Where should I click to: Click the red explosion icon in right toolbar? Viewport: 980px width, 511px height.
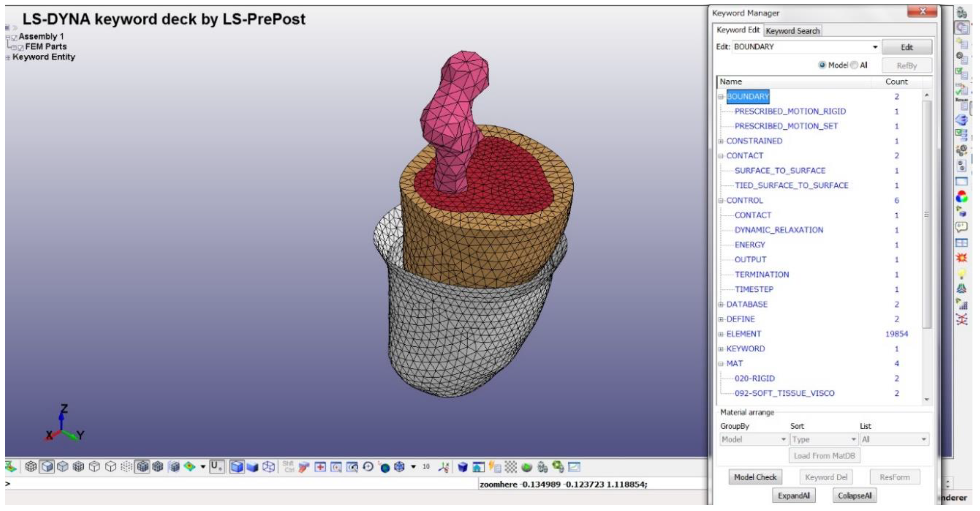pos(962,258)
